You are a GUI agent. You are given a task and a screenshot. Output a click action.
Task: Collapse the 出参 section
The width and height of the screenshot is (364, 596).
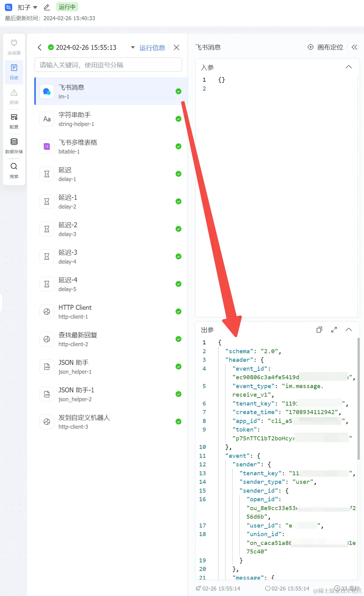coord(349,330)
